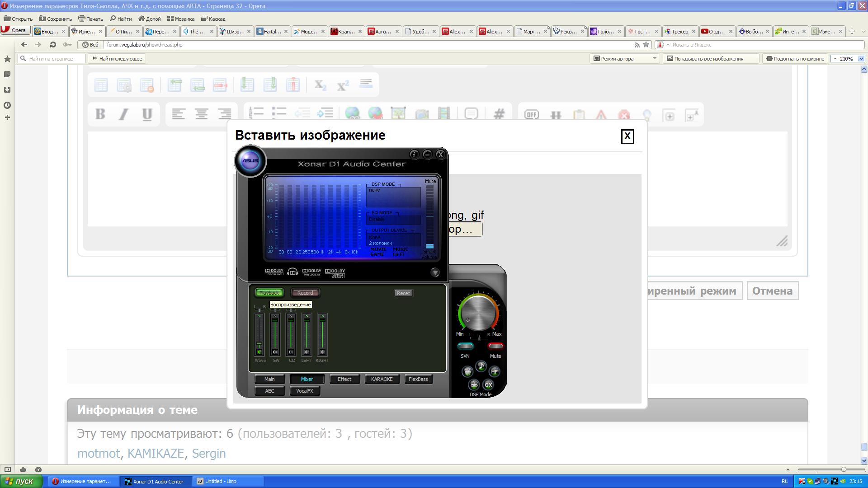Toggle Dolby Virtual Speaker icon

(335, 272)
